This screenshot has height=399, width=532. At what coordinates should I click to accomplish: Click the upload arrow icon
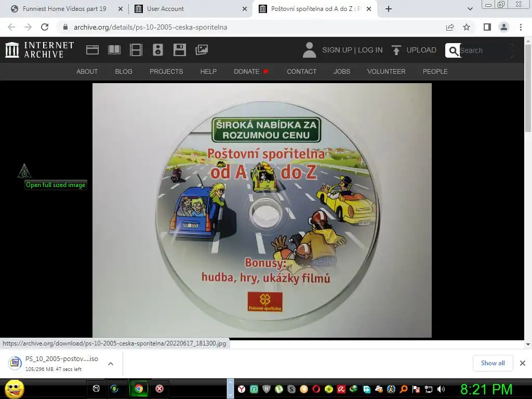click(396, 50)
